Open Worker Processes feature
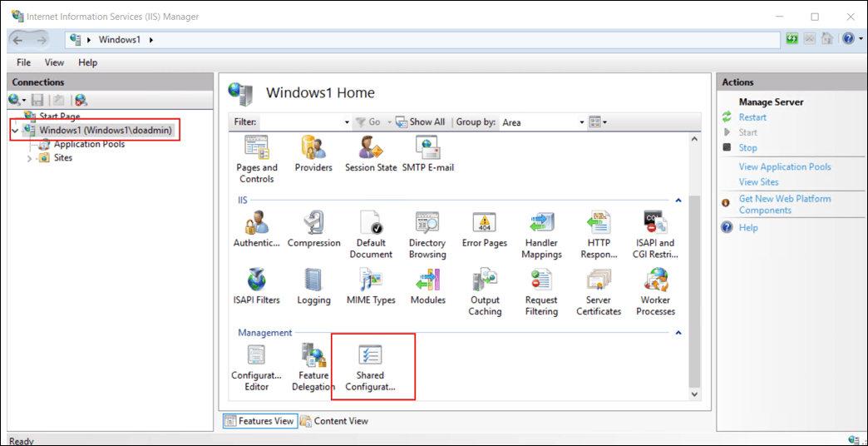 (x=655, y=292)
